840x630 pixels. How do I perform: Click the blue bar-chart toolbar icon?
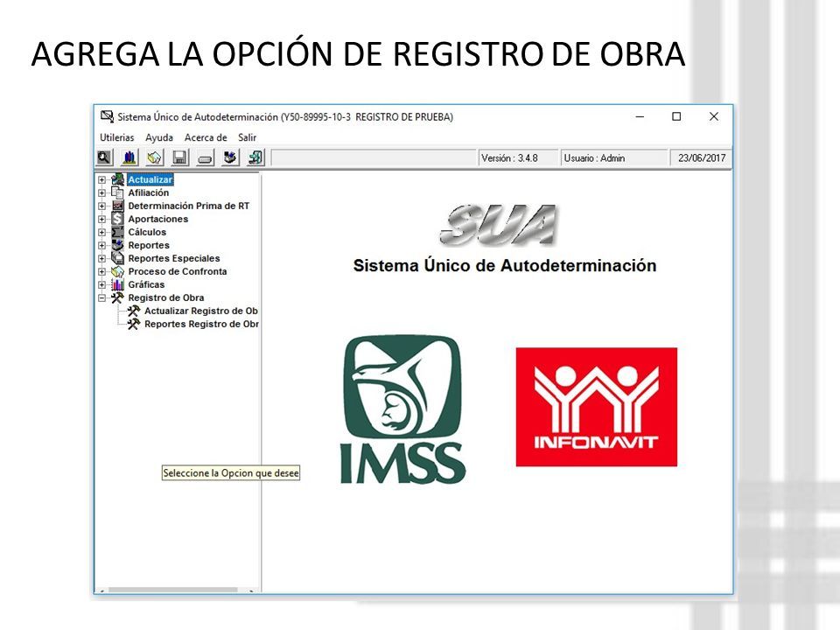[129, 157]
